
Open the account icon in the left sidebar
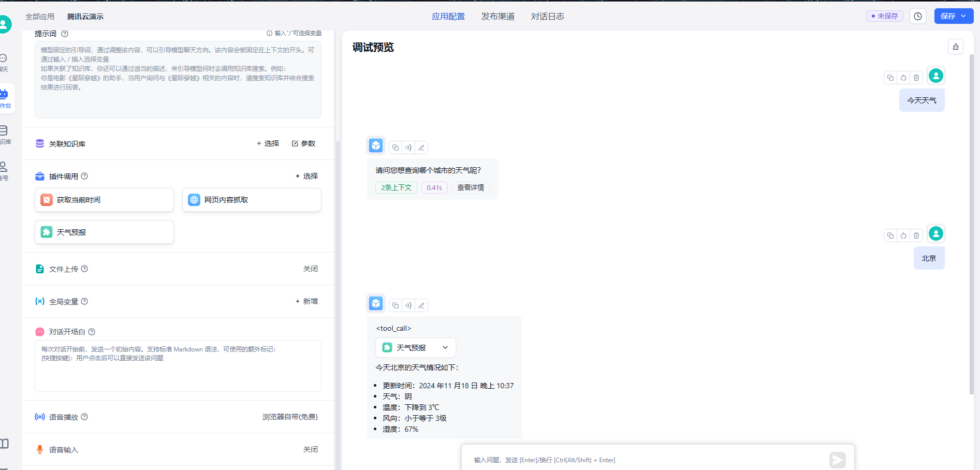pos(5,170)
